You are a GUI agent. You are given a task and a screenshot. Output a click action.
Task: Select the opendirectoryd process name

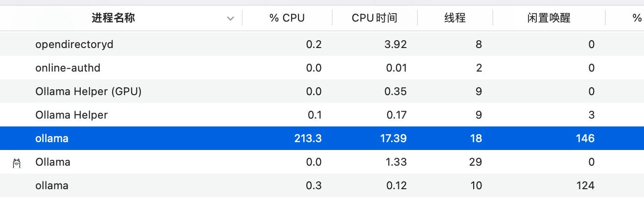(x=74, y=45)
